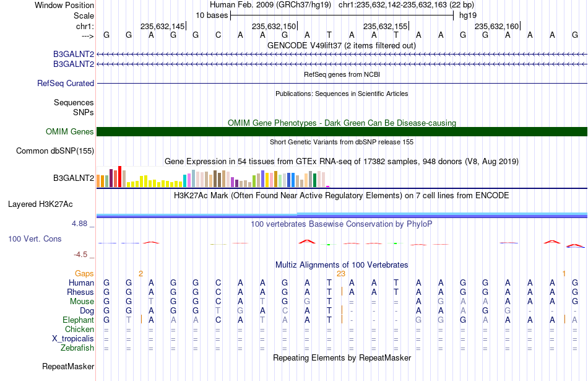This screenshot has width=588, height=381.
Task: Click the magenta GTEx expression bar
Action: [x=328, y=186]
